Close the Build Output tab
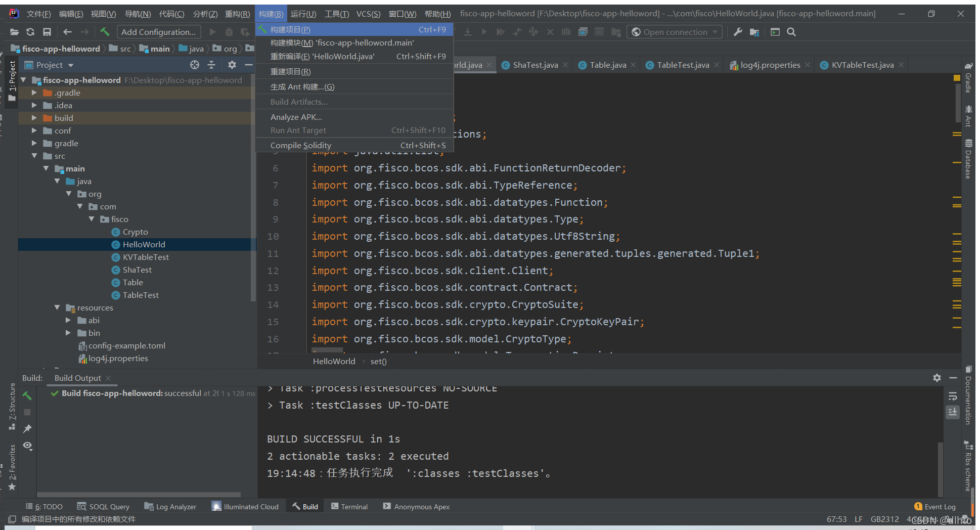The image size is (980, 530). coord(108,378)
